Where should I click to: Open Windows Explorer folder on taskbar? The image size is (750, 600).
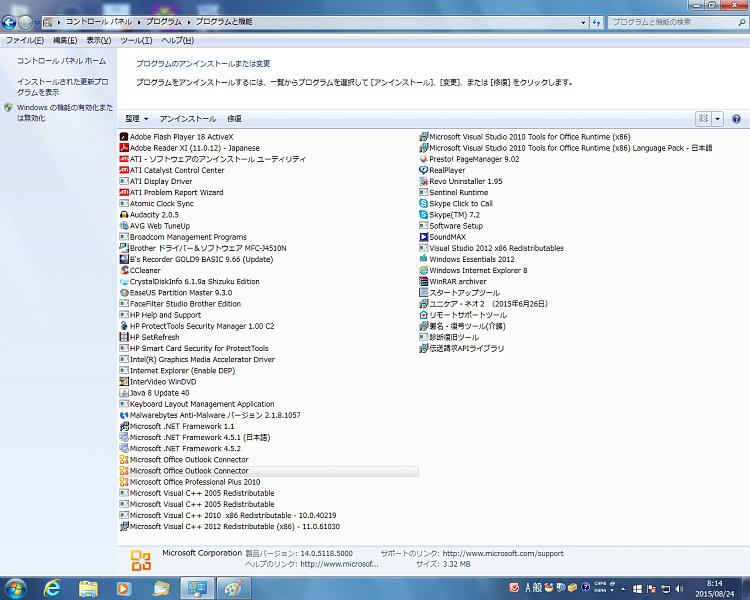88,588
